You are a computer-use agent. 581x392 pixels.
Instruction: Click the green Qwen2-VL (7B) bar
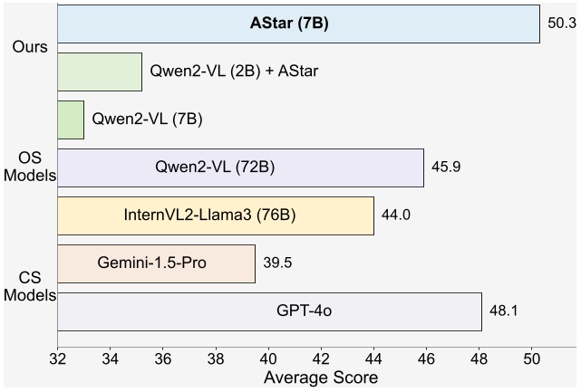point(71,120)
